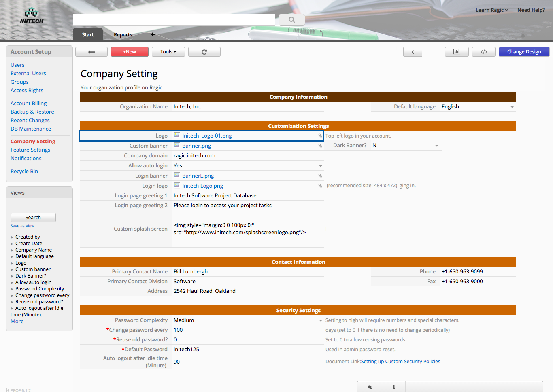Open the chat bubble icon at bottom
Viewport: 553px width, 392px height.
pos(370,387)
